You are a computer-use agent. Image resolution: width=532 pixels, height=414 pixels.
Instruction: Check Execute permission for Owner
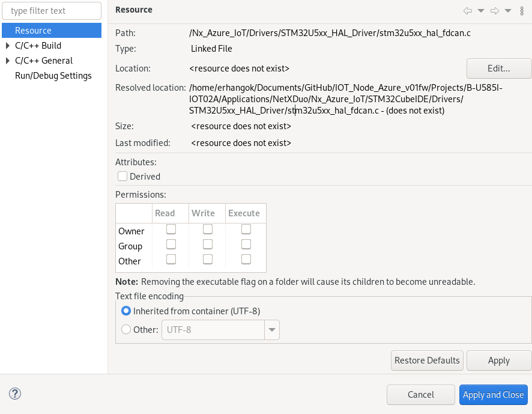246,229
